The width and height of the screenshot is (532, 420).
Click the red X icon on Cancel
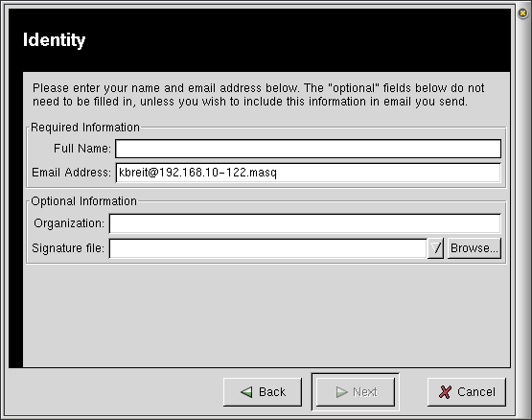[445, 392]
